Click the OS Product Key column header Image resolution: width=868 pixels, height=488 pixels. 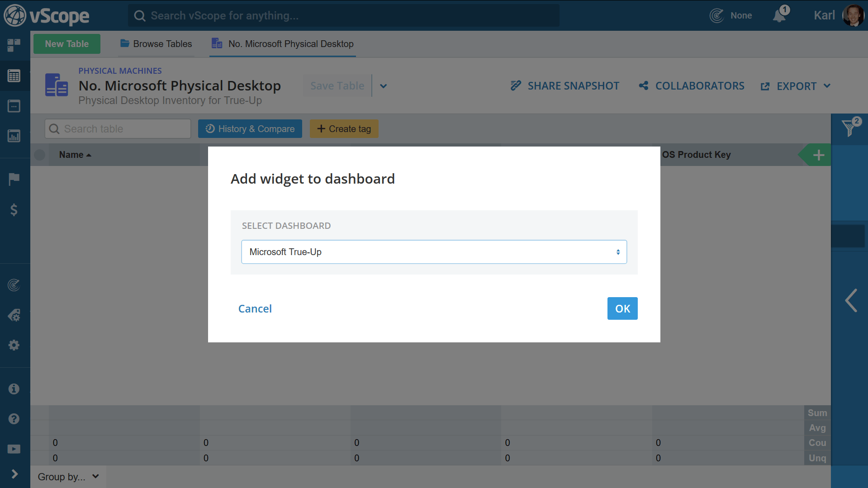coord(696,155)
